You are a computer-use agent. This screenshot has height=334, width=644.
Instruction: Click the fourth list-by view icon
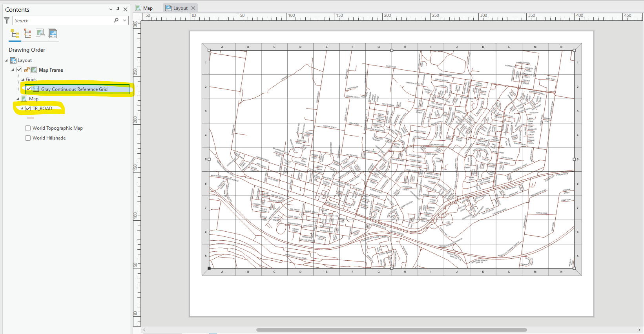click(x=53, y=33)
